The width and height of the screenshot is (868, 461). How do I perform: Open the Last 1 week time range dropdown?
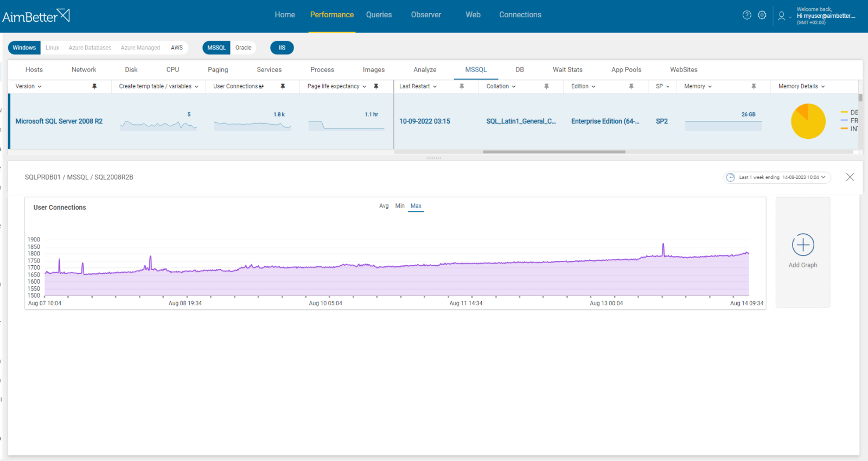point(777,177)
